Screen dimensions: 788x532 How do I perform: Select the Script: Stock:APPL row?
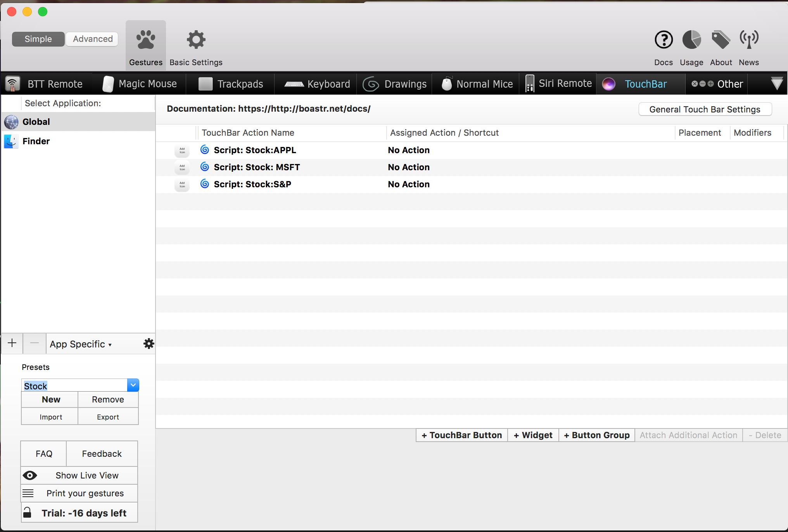coord(472,150)
